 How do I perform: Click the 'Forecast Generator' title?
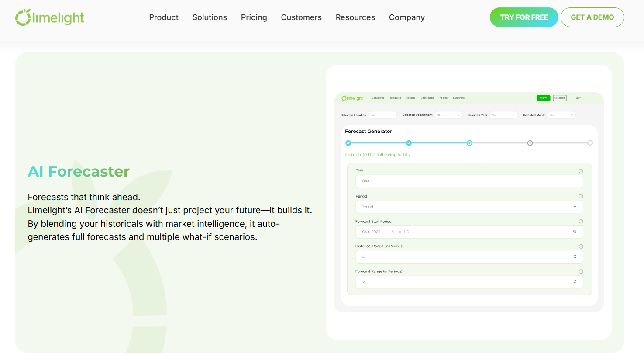click(368, 131)
